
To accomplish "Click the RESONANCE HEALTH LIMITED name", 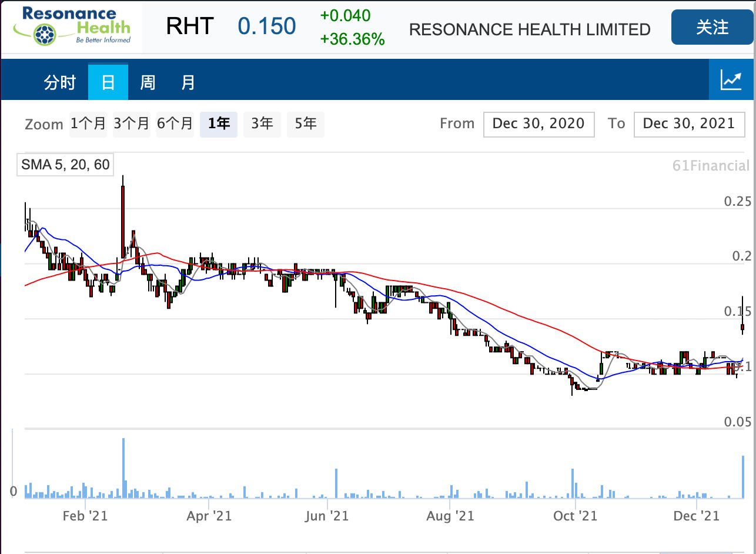I will tap(530, 29).
